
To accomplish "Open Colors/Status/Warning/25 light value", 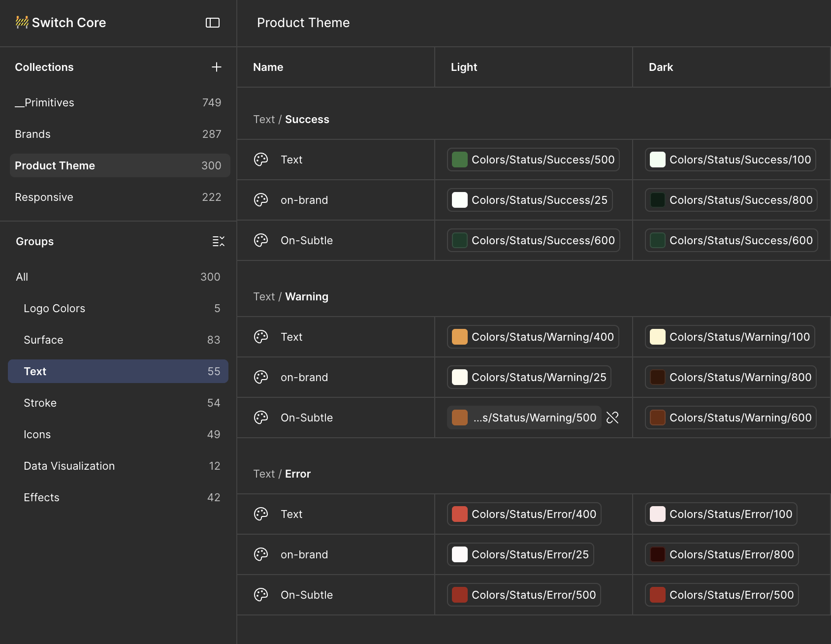I will 529,377.
